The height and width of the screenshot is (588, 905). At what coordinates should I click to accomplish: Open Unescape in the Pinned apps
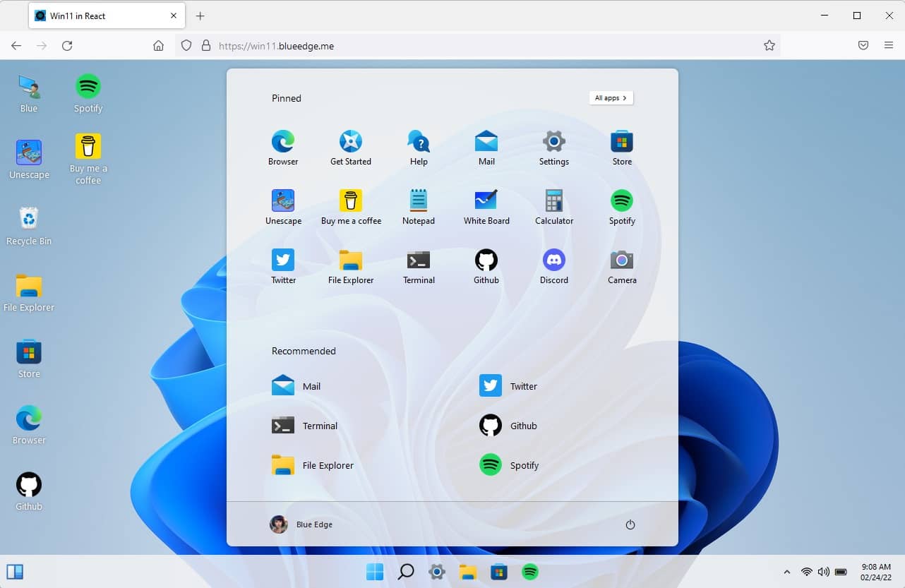coord(283,208)
